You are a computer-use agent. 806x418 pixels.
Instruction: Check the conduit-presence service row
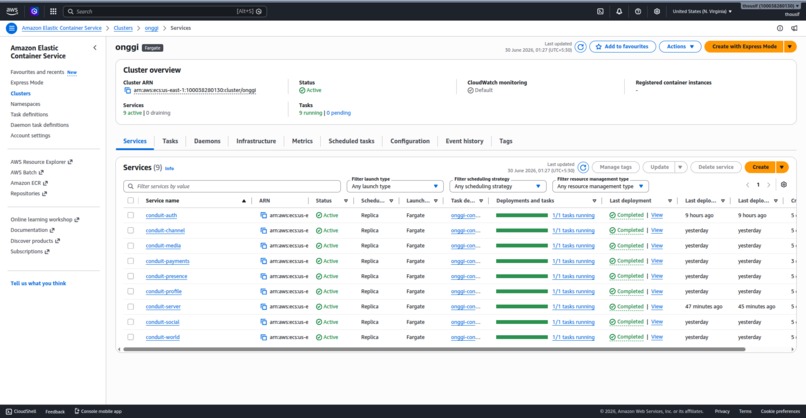(131, 276)
